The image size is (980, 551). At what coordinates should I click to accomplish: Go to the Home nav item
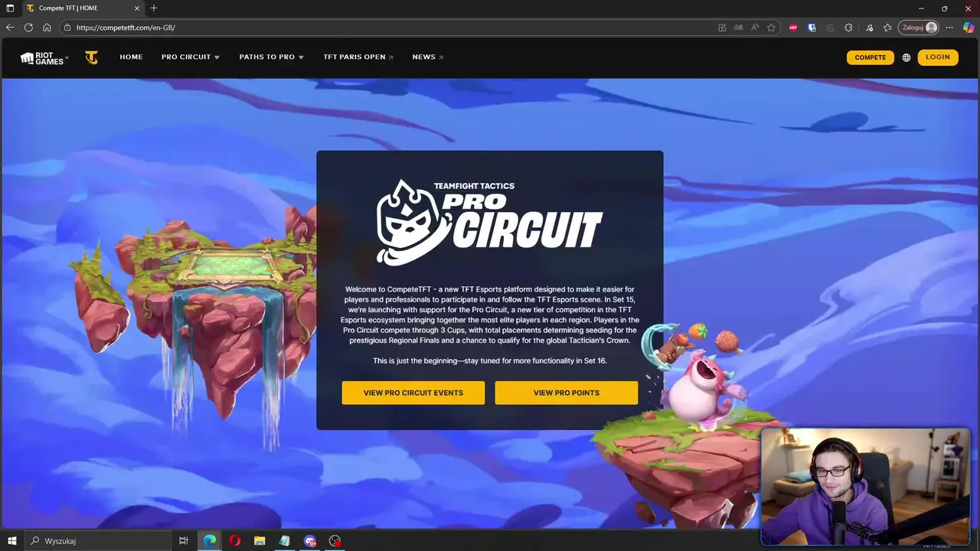(131, 57)
